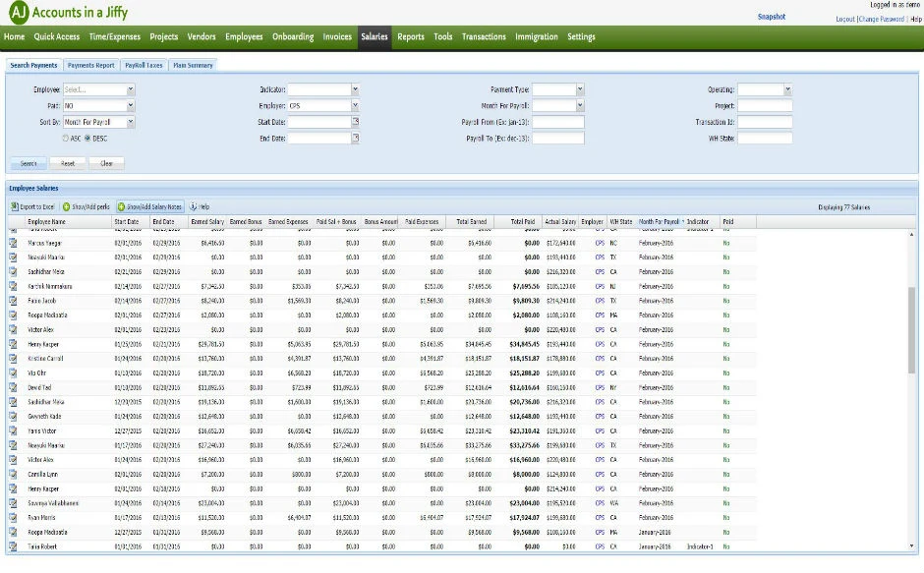Select the DESC sort order radio
Viewport: 924px width, 573px height.
[x=87, y=138]
